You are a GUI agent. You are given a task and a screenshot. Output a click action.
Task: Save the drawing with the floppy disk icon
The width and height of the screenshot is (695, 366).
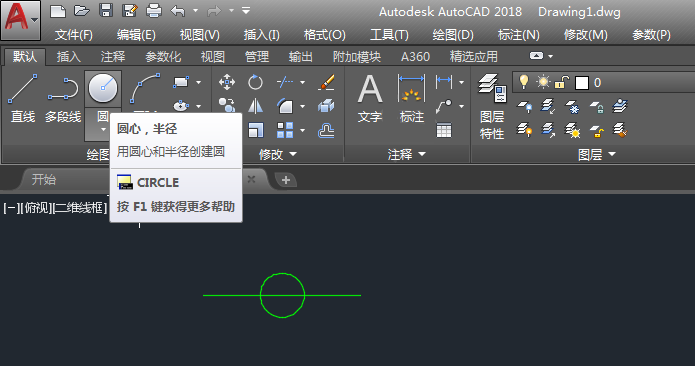[105, 11]
